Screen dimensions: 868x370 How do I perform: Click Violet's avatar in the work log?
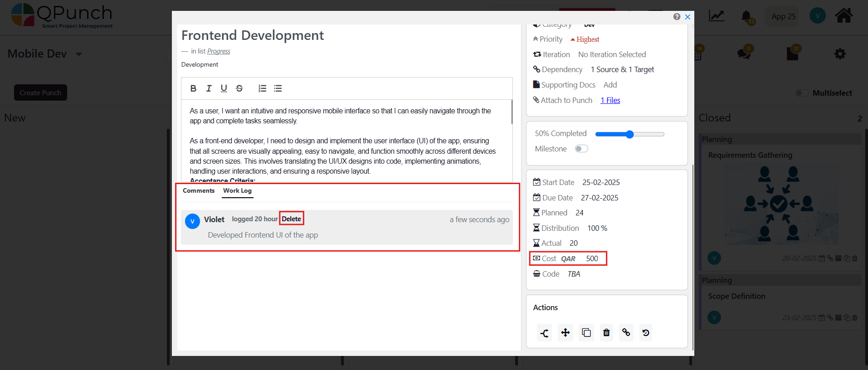click(192, 221)
